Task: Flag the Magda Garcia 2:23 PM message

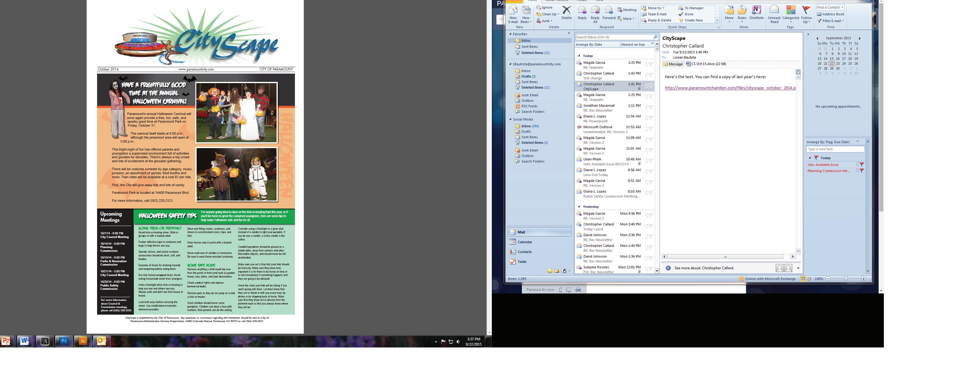Action: 651,64
